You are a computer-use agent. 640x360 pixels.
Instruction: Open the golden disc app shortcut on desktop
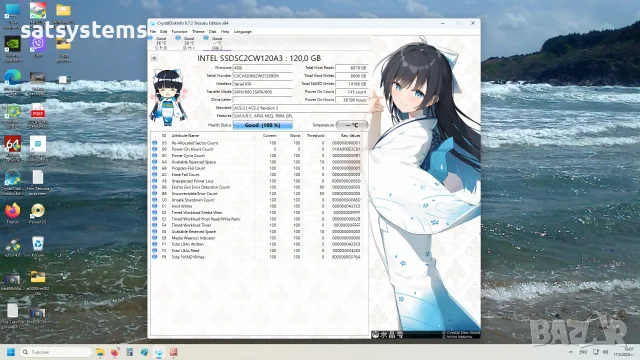click(x=38, y=213)
